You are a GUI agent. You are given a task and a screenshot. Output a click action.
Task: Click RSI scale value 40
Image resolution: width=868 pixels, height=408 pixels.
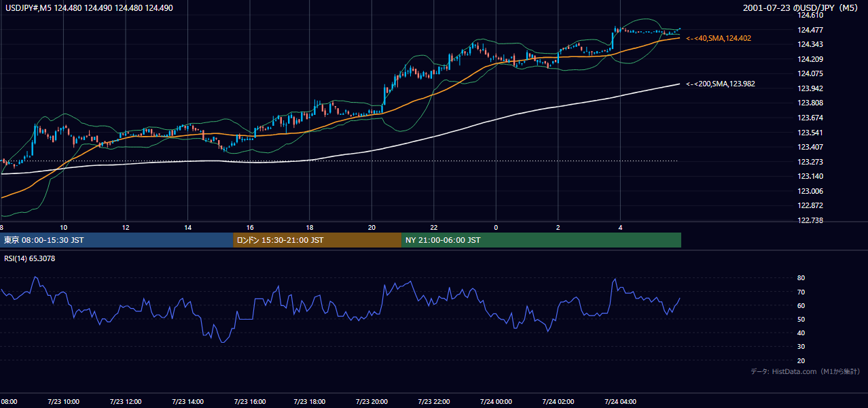pos(801,333)
